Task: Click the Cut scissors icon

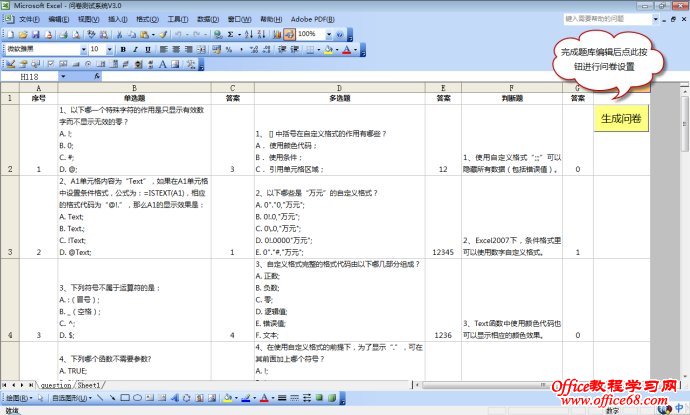Action: tap(119, 34)
